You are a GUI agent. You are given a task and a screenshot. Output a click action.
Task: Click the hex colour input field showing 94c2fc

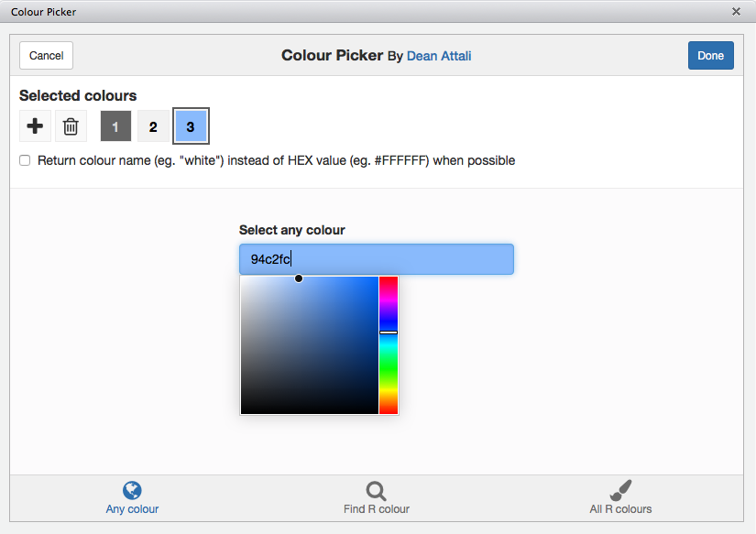[377, 259]
